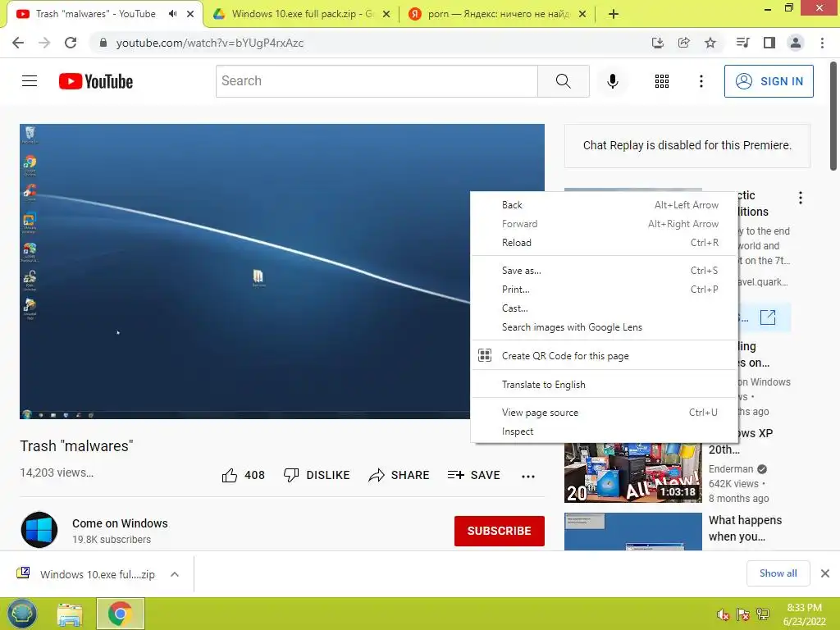Choose Cast... in context menu
The height and width of the screenshot is (630, 840).
[x=605, y=308]
